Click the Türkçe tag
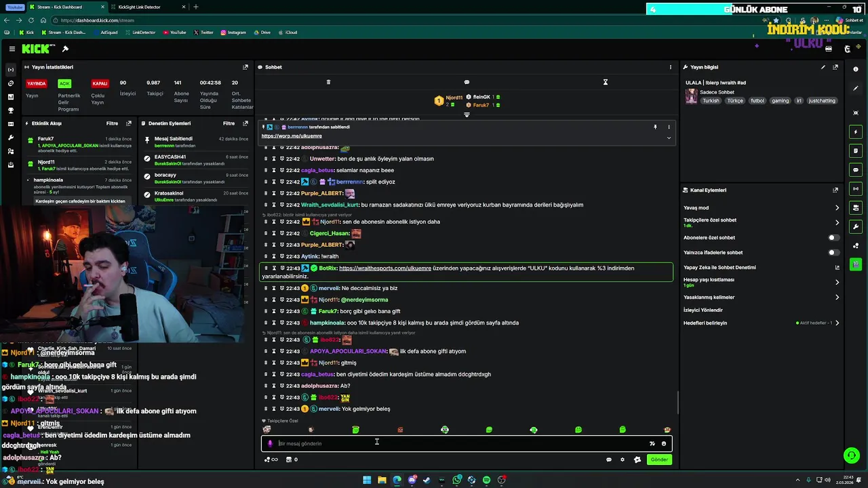This screenshot has width=868, height=488. point(735,101)
